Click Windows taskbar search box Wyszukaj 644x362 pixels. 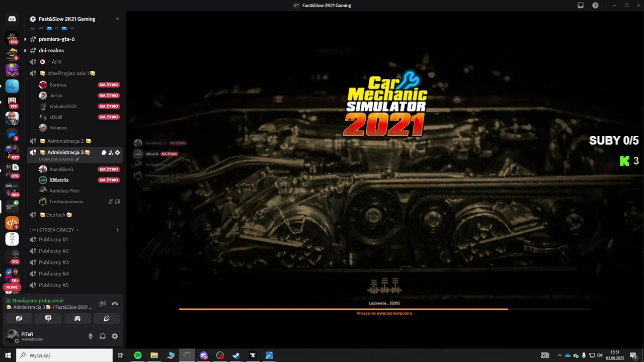[64, 355]
